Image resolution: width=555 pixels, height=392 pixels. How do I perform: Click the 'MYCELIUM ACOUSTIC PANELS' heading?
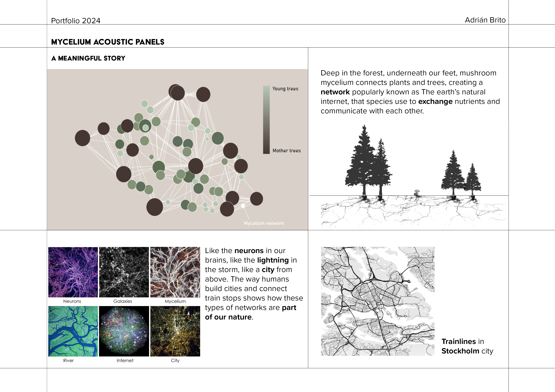108,42
